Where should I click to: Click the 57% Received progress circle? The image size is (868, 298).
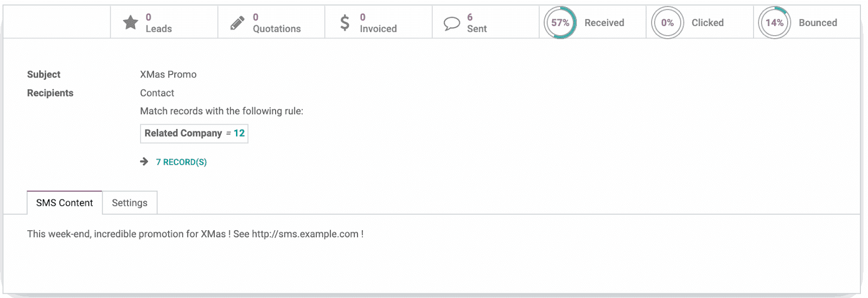click(560, 23)
